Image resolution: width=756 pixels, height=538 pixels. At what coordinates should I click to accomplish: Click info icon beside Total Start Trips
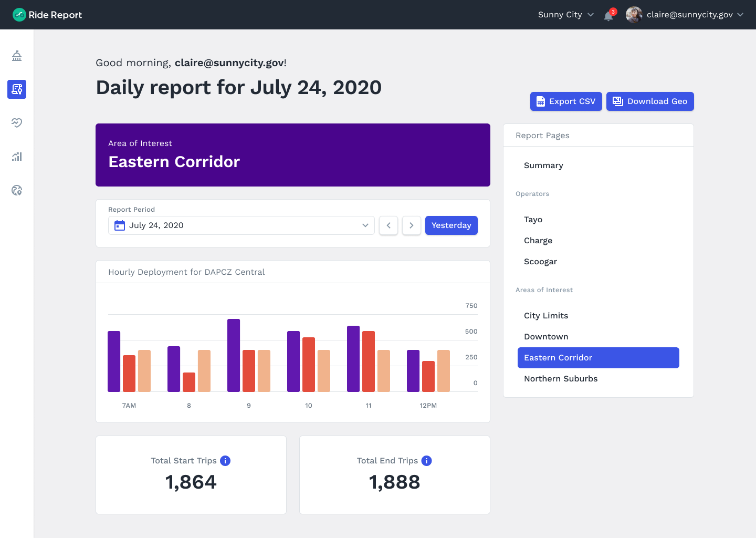coord(225,461)
